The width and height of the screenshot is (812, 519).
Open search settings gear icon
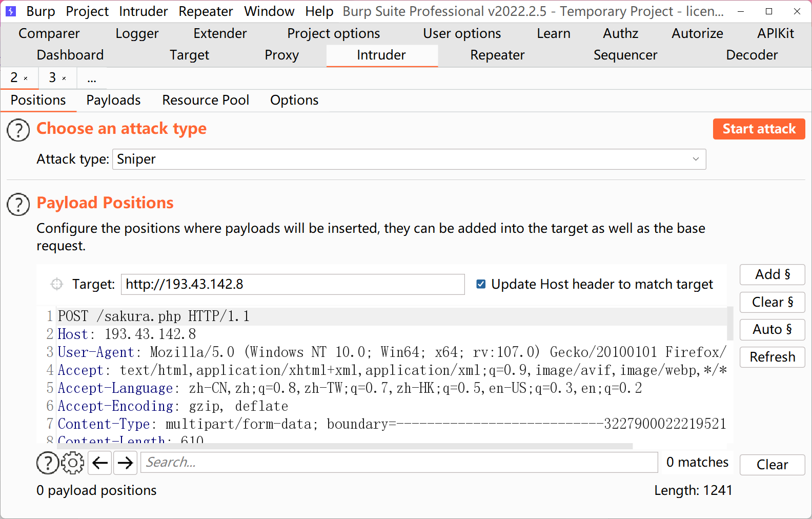[73, 463]
